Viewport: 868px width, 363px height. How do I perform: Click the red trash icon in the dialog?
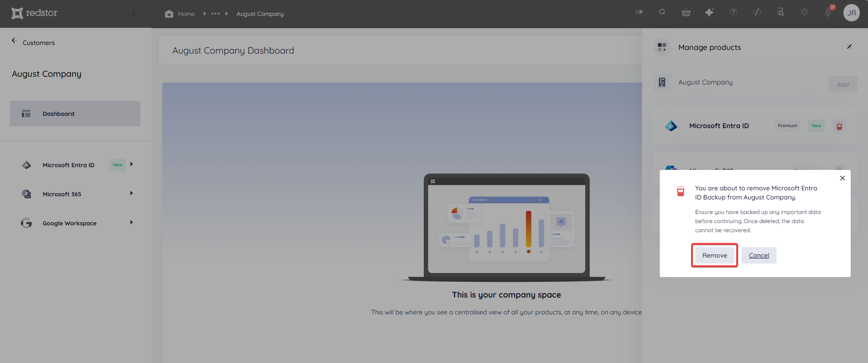click(681, 191)
